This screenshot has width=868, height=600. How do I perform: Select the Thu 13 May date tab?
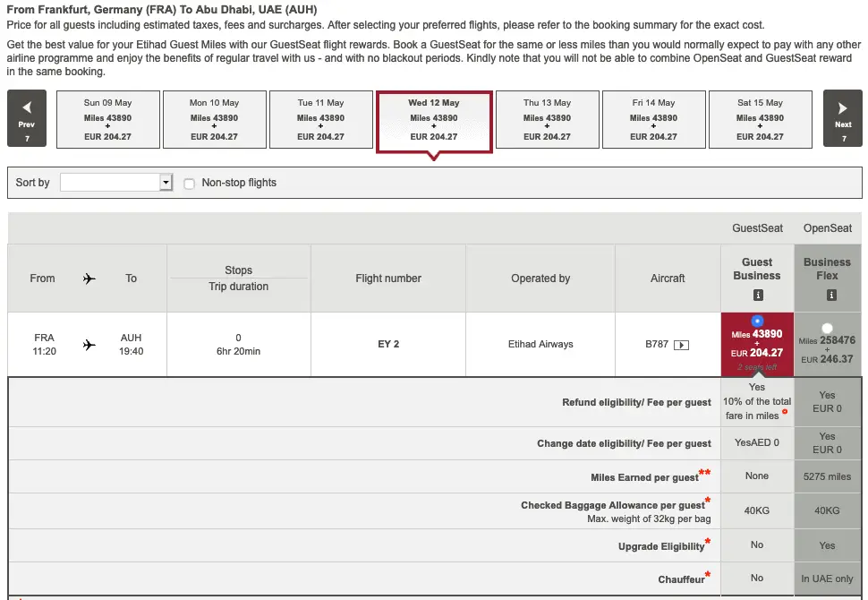547,119
